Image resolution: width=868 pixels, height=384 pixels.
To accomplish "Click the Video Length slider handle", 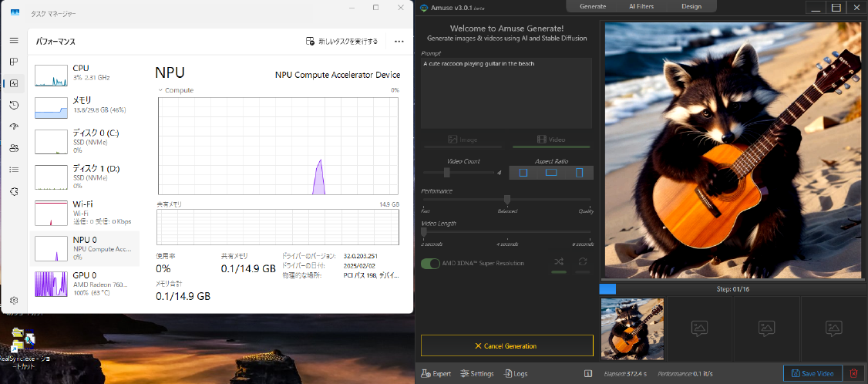I will pyautogui.click(x=423, y=232).
